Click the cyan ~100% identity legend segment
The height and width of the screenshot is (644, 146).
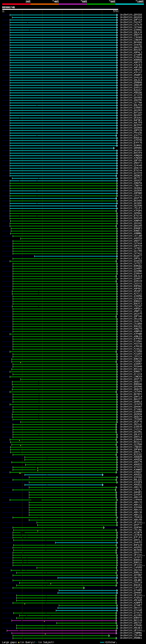(130, 4)
